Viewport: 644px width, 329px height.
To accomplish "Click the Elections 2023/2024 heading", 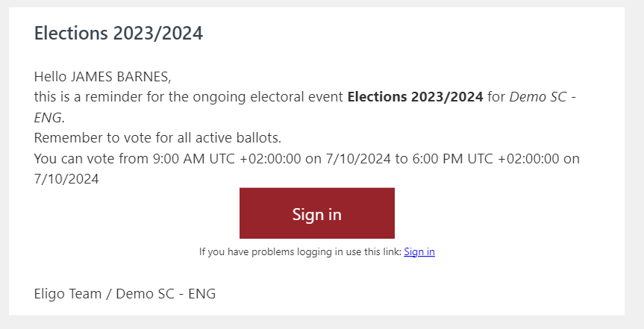I will (x=119, y=33).
